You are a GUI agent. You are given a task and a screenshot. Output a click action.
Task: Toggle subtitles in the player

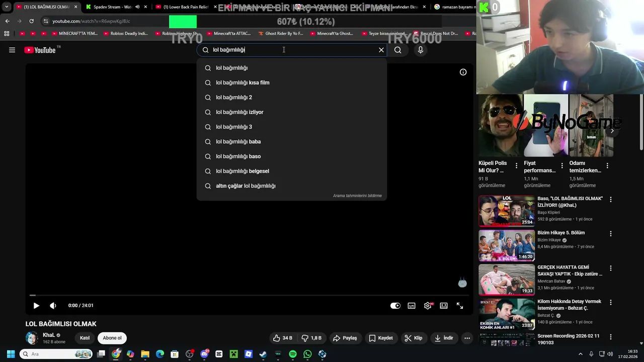[412, 306]
